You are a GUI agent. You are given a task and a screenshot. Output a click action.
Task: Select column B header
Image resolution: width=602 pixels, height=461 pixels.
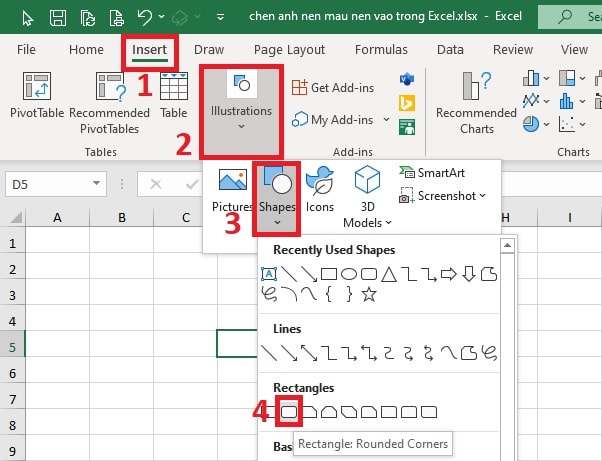click(122, 218)
